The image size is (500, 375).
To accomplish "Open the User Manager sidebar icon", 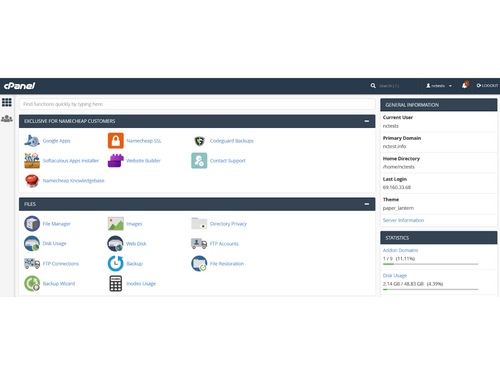I will point(7,118).
